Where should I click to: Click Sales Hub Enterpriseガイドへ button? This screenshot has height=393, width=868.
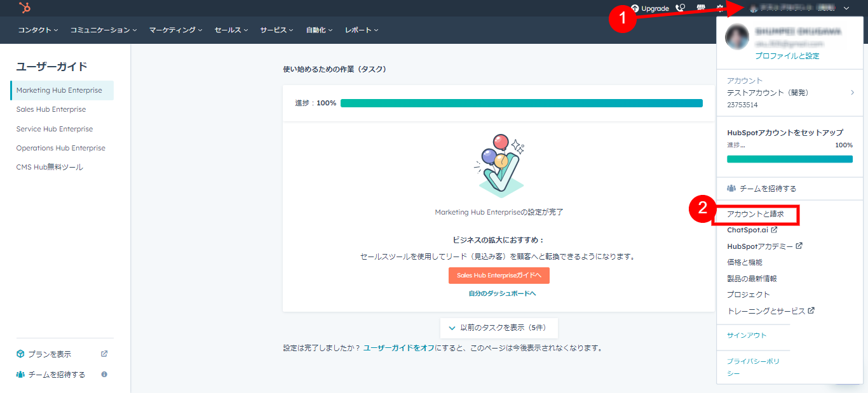[499, 276]
